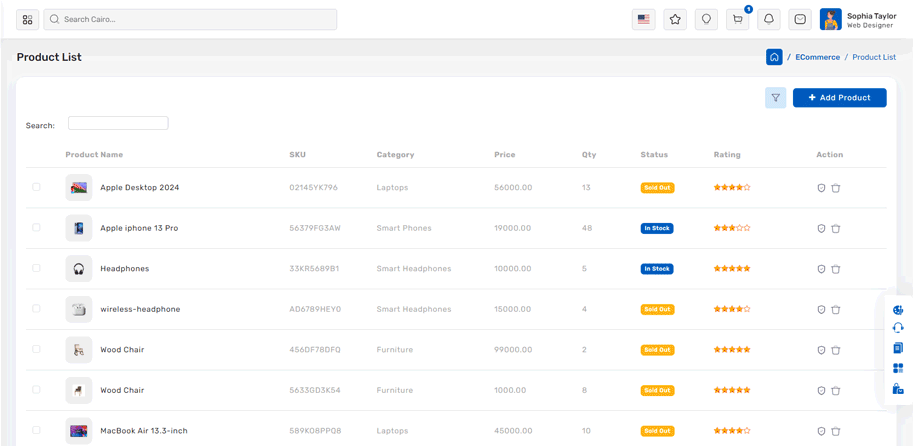Screen dimensions: 913x446
Task: Open the shopping cart icon
Action: tap(738, 19)
